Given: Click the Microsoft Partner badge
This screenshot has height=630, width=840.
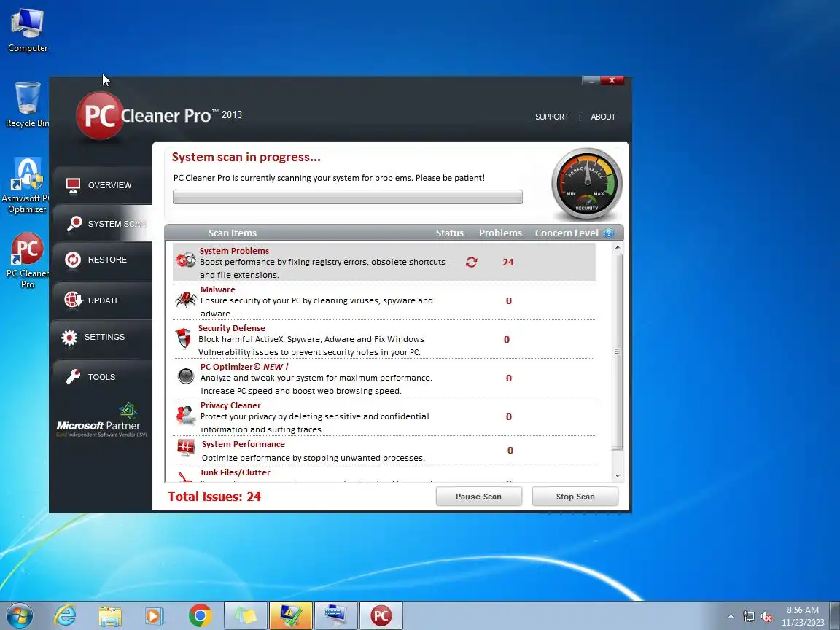Looking at the screenshot, I should point(101,420).
